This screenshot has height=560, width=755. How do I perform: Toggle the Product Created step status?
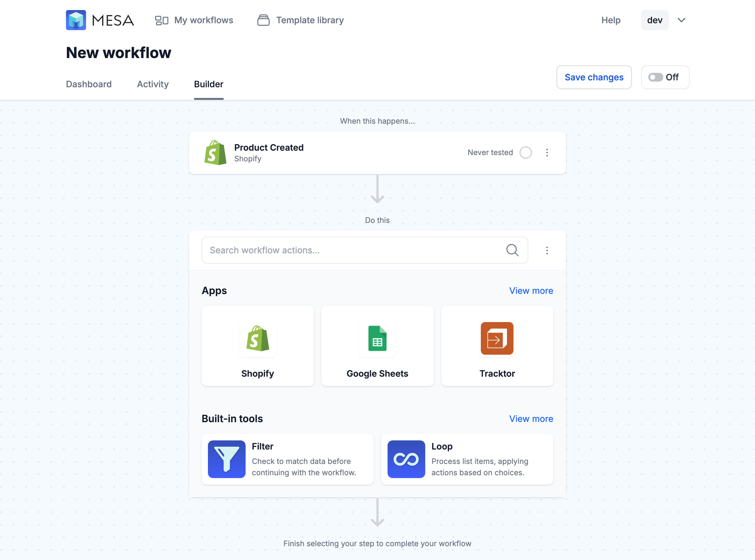pos(525,152)
